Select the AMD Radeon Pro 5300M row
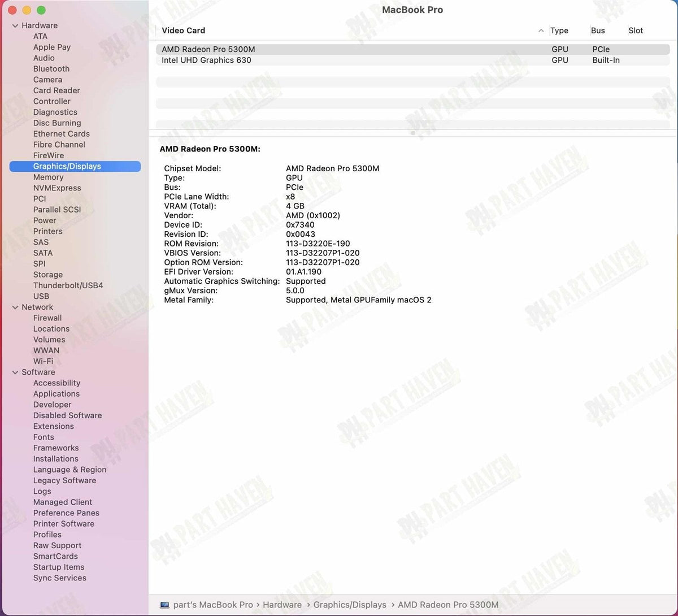This screenshot has height=616, width=678. coord(412,49)
